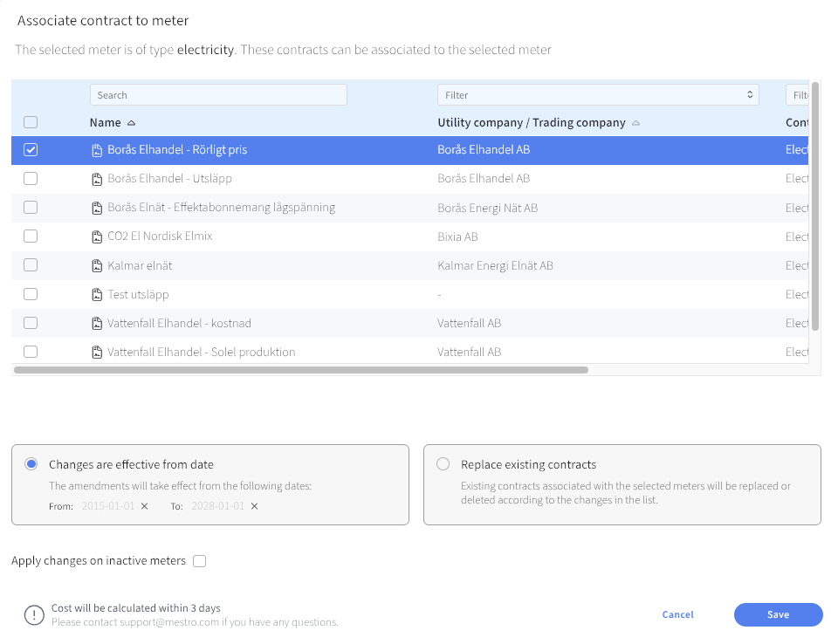Click the Save button
This screenshot has width=831, height=644.
coord(778,615)
